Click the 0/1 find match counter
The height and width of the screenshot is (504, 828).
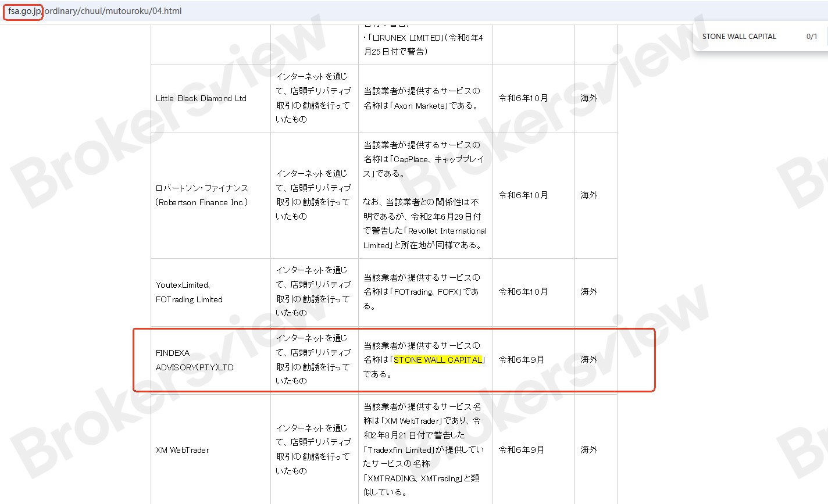point(812,36)
